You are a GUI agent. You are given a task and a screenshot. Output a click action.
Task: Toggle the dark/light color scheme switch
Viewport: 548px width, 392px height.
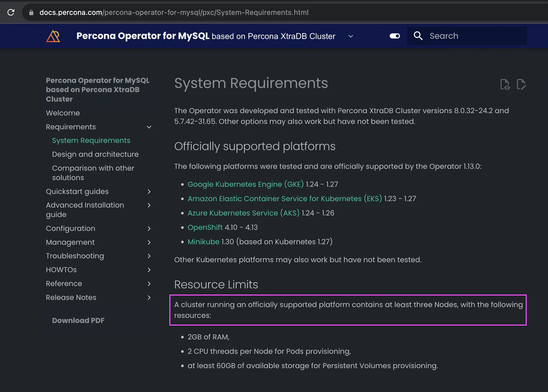[395, 36]
